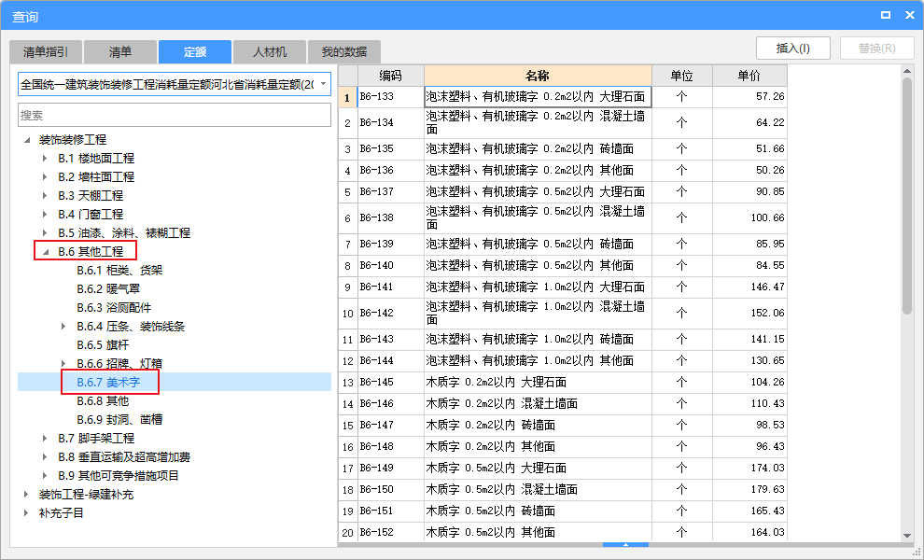This screenshot has height=560, width=924.
Task: Click the bottom panel expand handle
Action: (626, 545)
